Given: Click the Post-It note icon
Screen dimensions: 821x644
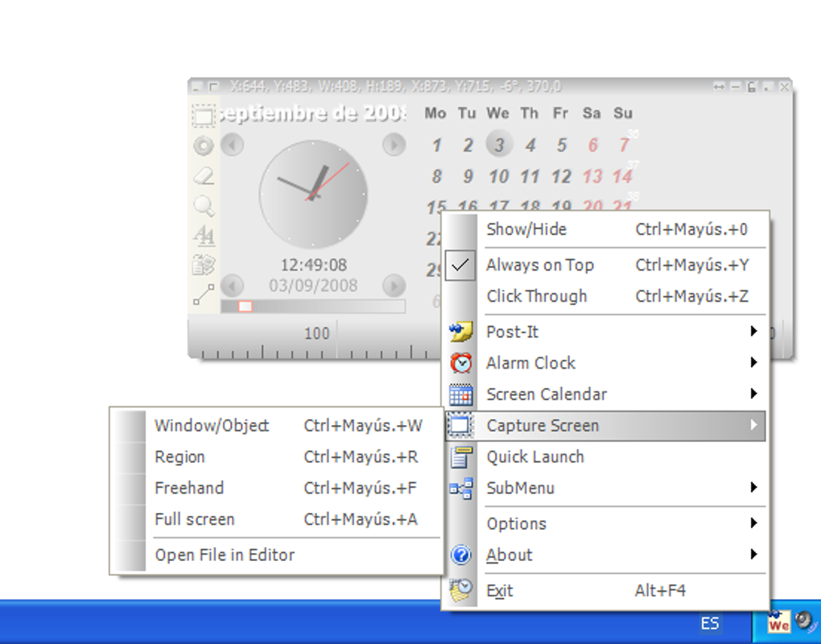Looking at the screenshot, I should tap(461, 331).
